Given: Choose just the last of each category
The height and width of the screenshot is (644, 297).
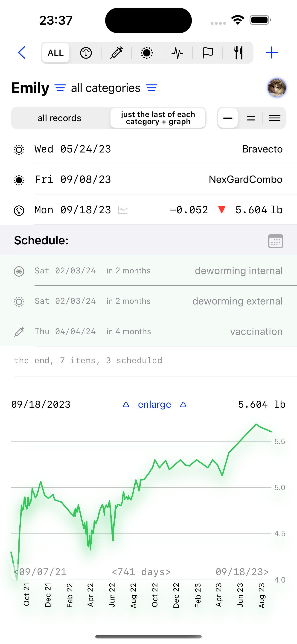Looking at the screenshot, I should click(158, 118).
